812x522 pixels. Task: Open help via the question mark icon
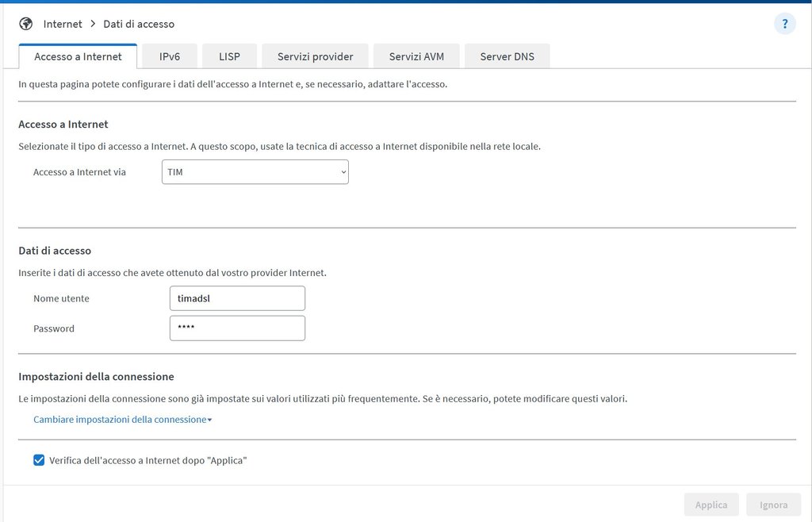click(784, 24)
